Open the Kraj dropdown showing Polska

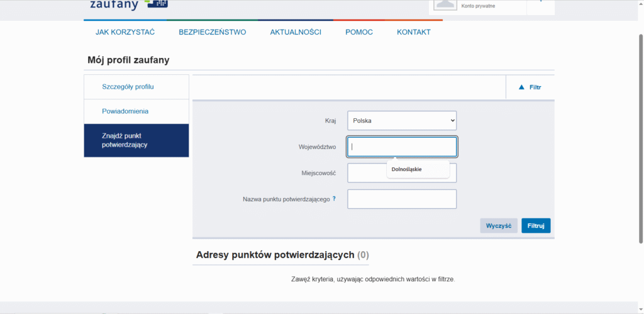click(402, 121)
